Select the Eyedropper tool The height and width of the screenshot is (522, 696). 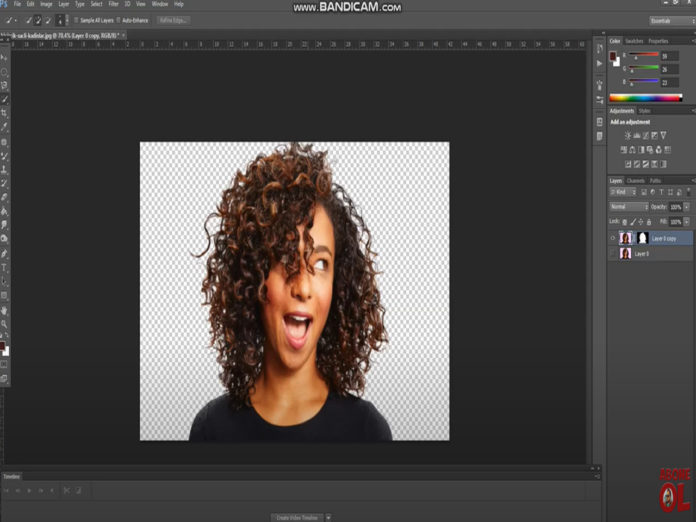5,127
